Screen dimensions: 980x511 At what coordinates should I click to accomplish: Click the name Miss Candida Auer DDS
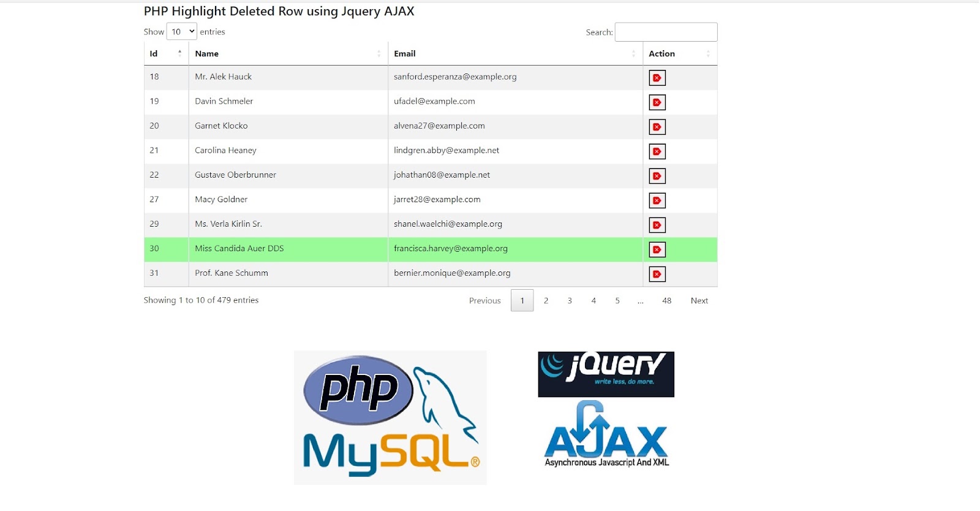tap(239, 248)
